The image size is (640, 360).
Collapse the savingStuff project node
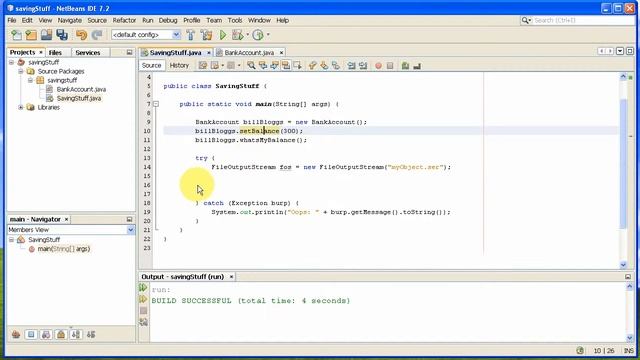pyautogui.click(x=11, y=62)
